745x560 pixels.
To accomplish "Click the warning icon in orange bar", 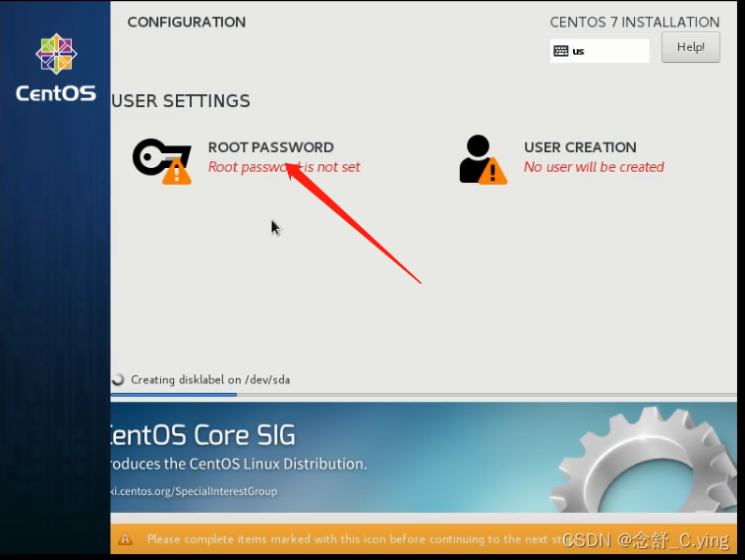I will coord(125,538).
